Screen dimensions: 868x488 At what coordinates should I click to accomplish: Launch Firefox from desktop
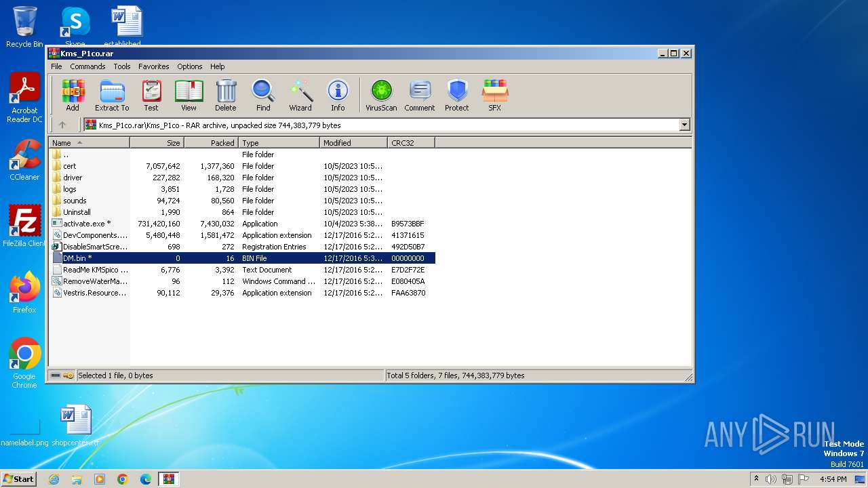[x=24, y=293]
